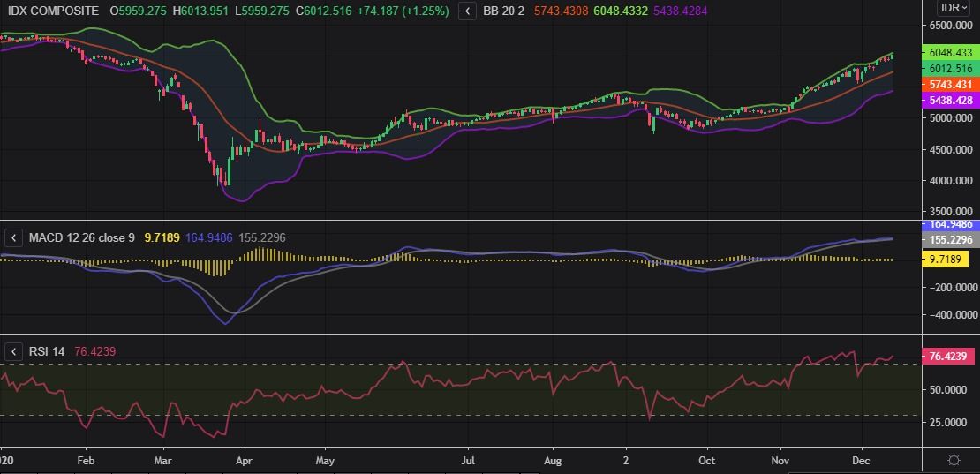980x474 pixels.
Task: Click the Jul date on time axis
Action: click(x=468, y=461)
